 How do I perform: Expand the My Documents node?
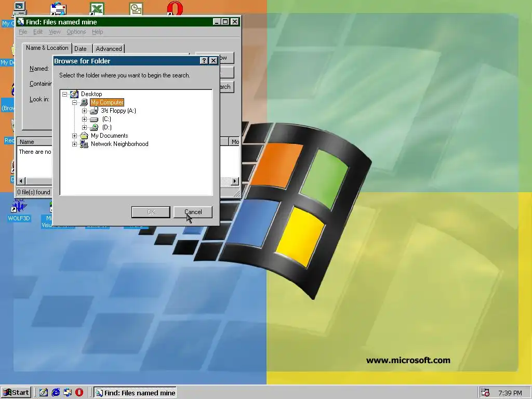74,136
